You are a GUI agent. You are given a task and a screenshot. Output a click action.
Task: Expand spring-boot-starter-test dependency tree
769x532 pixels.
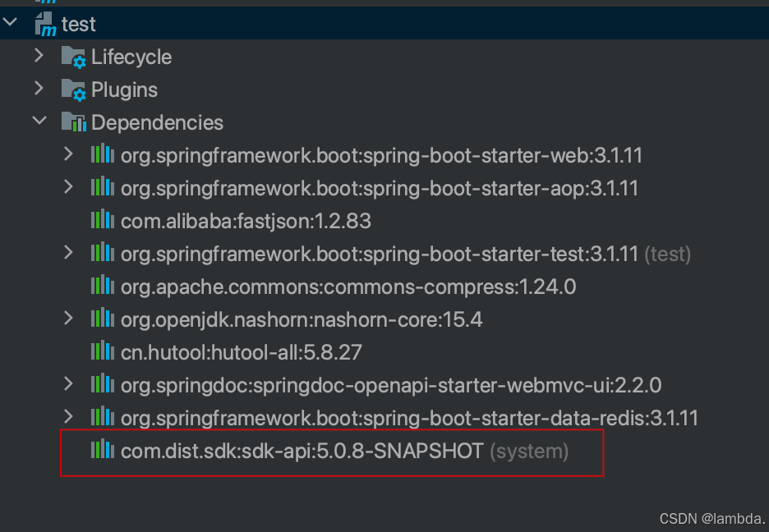point(69,253)
